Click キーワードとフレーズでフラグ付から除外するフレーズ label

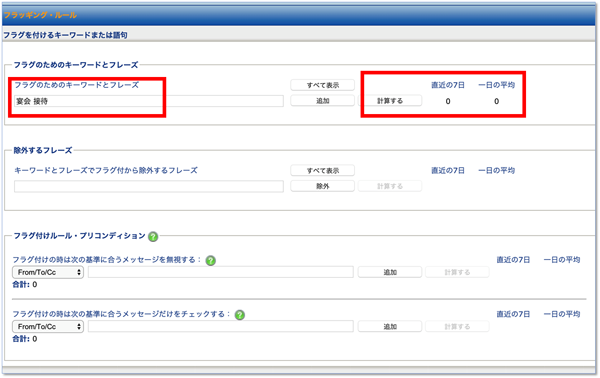pyautogui.click(x=106, y=170)
